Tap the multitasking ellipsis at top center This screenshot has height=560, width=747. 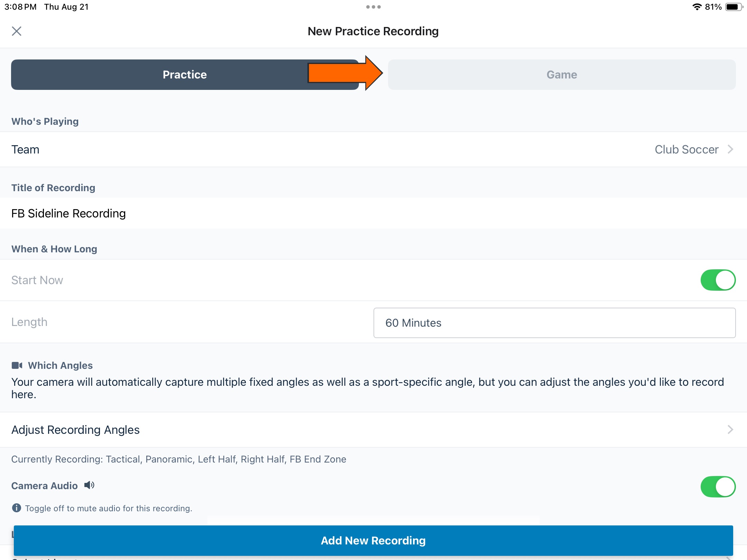[x=373, y=7]
